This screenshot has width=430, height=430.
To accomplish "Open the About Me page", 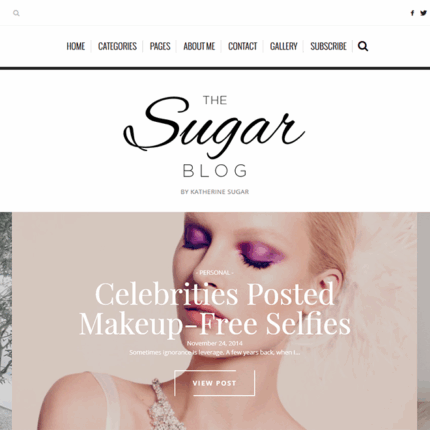I will pyautogui.click(x=199, y=46).
